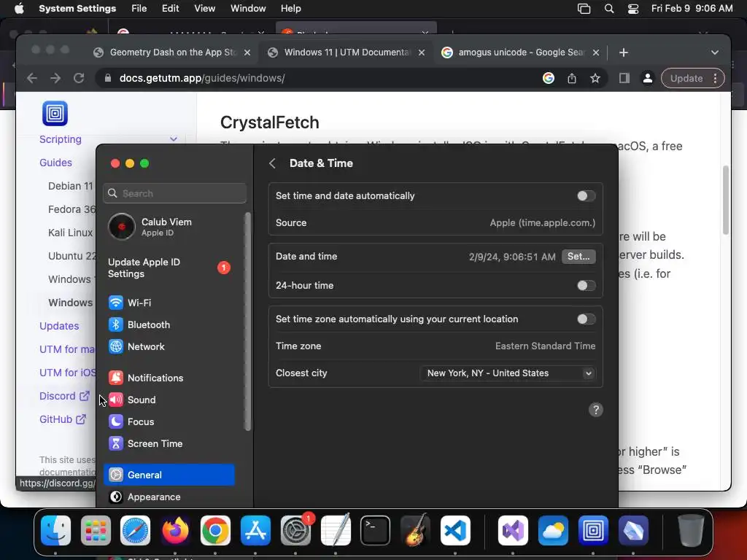The image size is (747, 560).
Task: Open Google Chrome from the Dock
Action: click(215, 530)
